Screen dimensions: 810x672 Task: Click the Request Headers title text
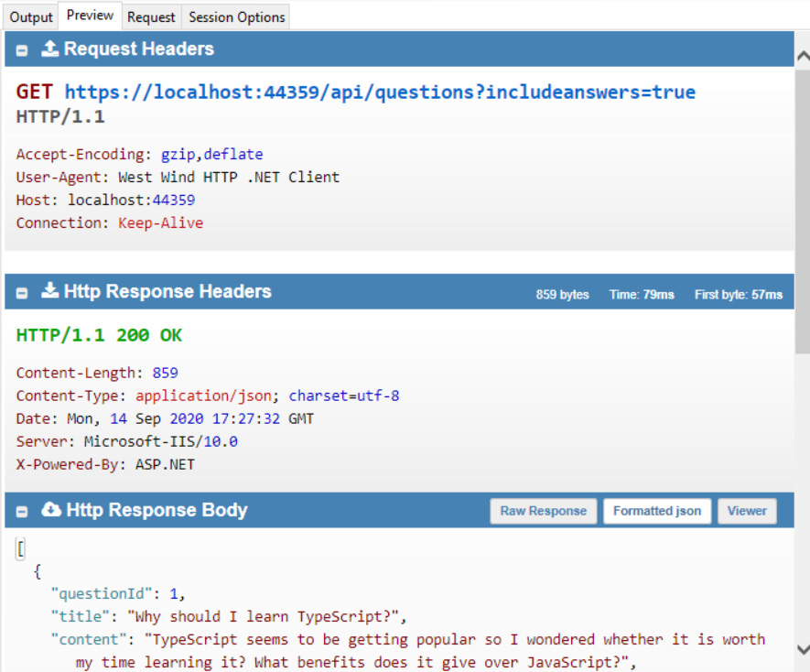pos(142,49)
